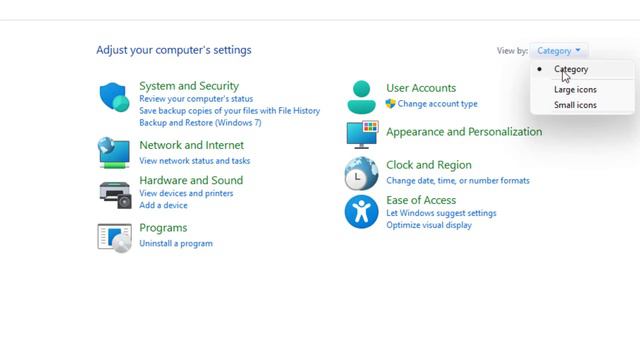Click Review your computer's status
This screenshot has height=360, width=640.
(196, 99)
